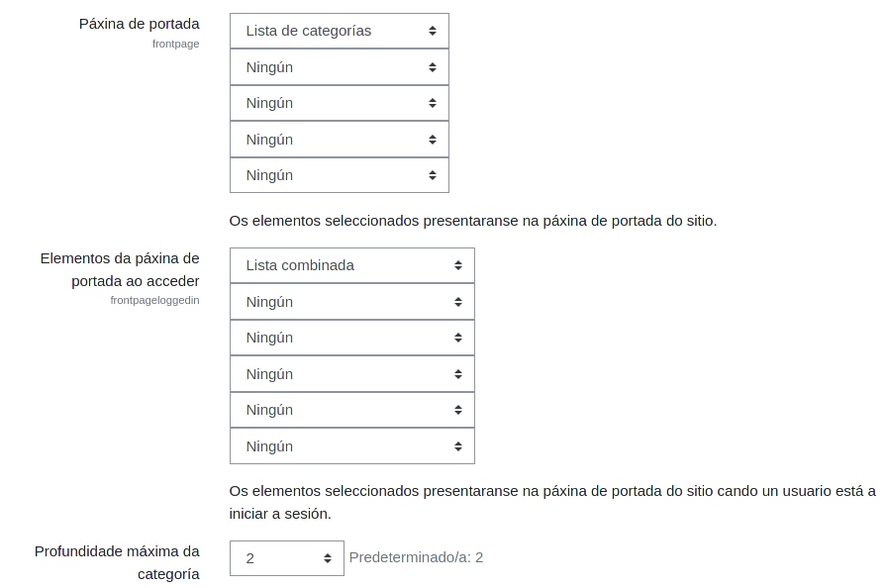Screen dimensions: 887x588
Task: Expand third dropdown in the frontpageloggedin group
Action: point(351,338)
